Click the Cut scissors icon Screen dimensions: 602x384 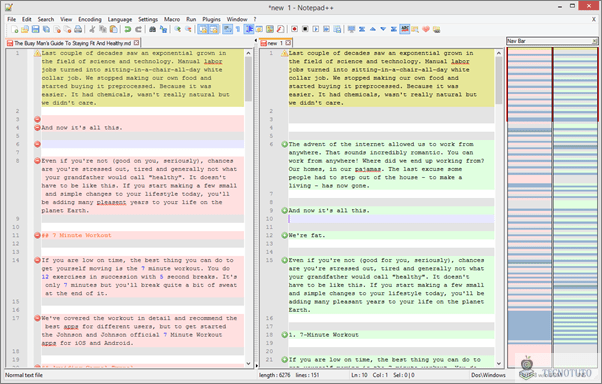pyautogui.click(x=92, y=29)
